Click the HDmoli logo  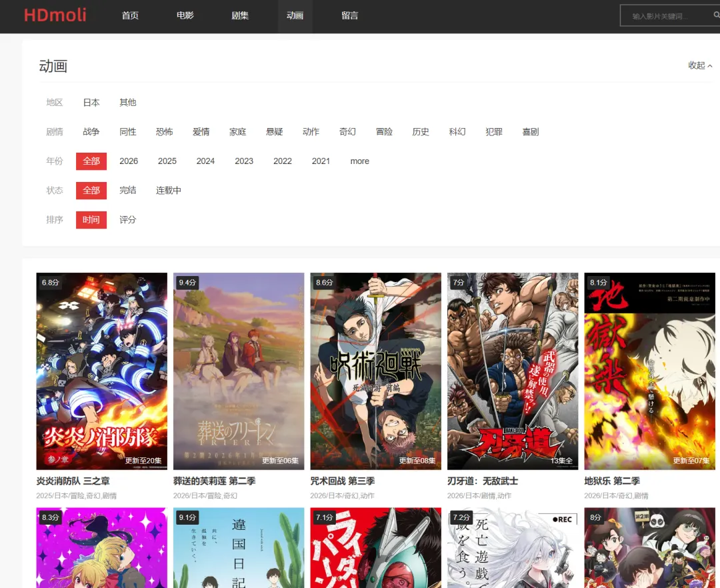(55, 15)
